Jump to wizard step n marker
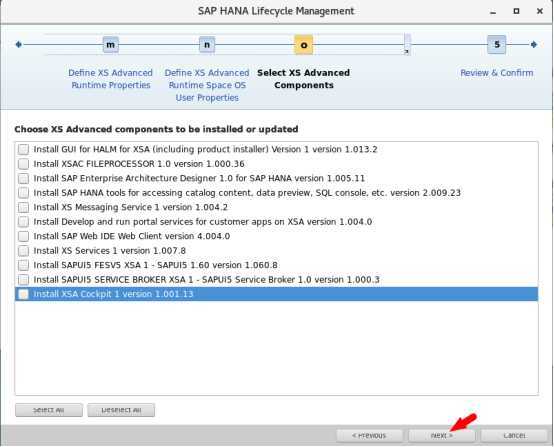 (207, 45)
